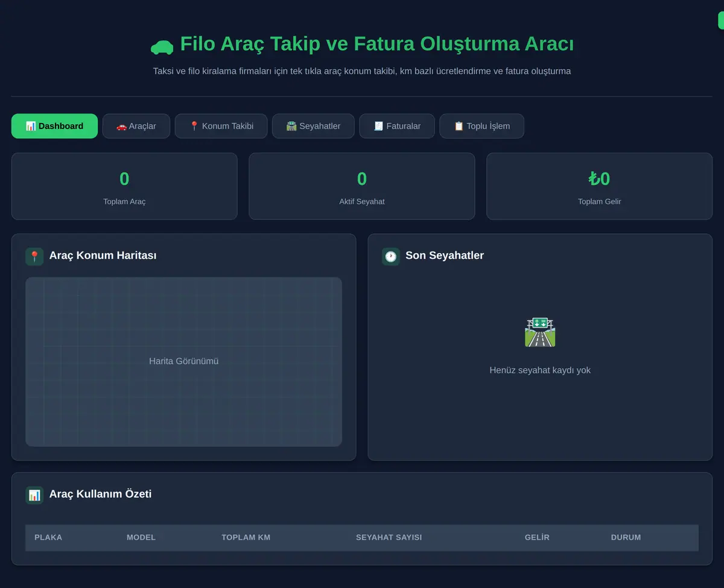
Task: Click the GELİR column header
Action: coord(537,537)
